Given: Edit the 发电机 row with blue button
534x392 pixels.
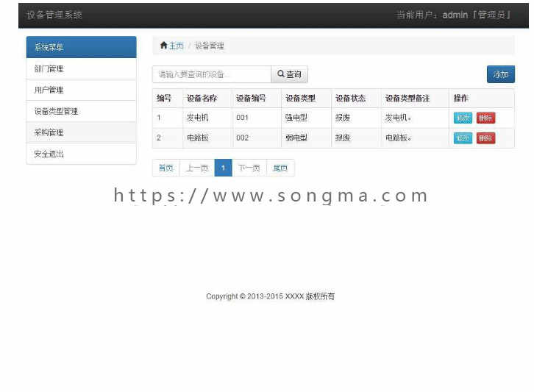Looking at the screenshot, I should [463, 118].
